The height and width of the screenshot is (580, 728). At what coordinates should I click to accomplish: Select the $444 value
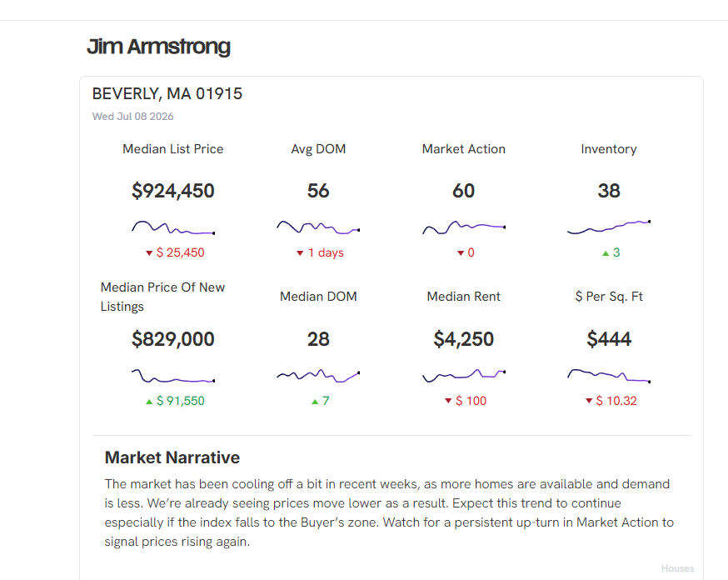click(x=609, y=339)
